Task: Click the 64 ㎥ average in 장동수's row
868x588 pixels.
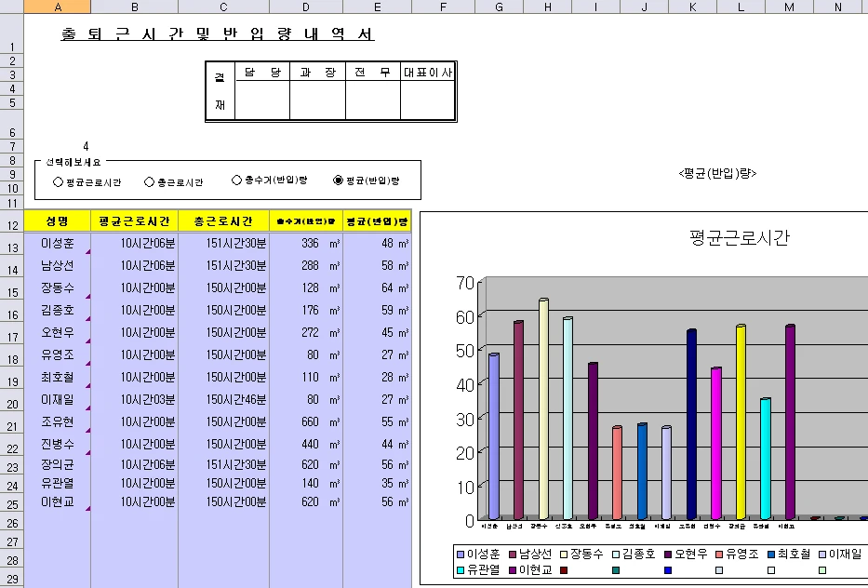Action: (377, 287)
